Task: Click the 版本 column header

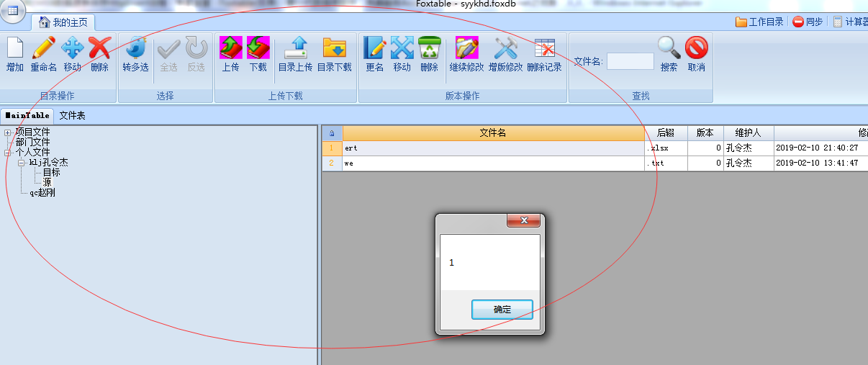Action: [x=705, y=132]
